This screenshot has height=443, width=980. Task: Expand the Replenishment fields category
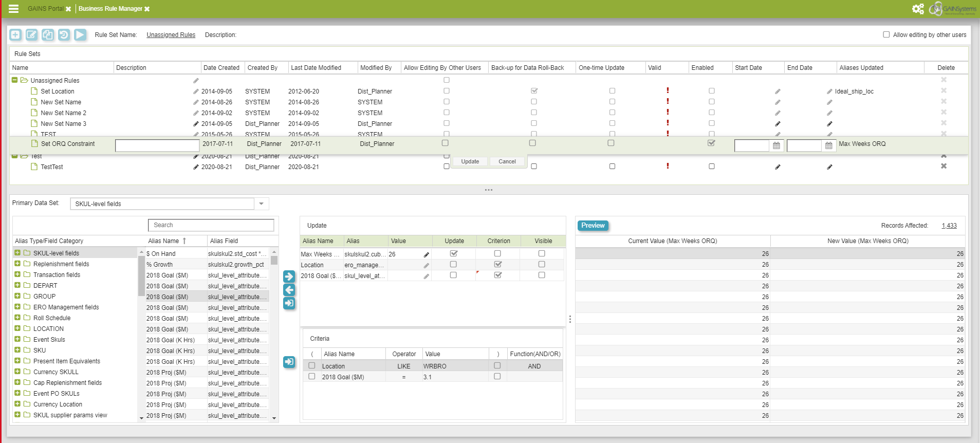(17, 264)
